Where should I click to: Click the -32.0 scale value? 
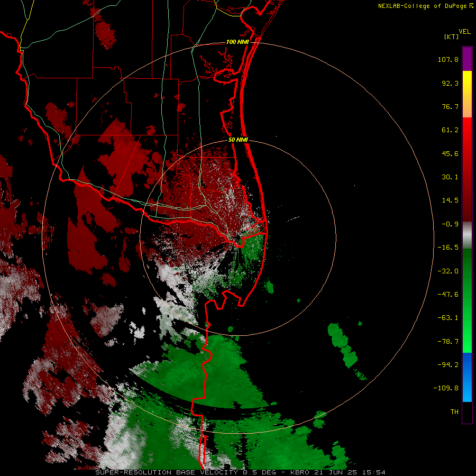[x=448, y=271]
